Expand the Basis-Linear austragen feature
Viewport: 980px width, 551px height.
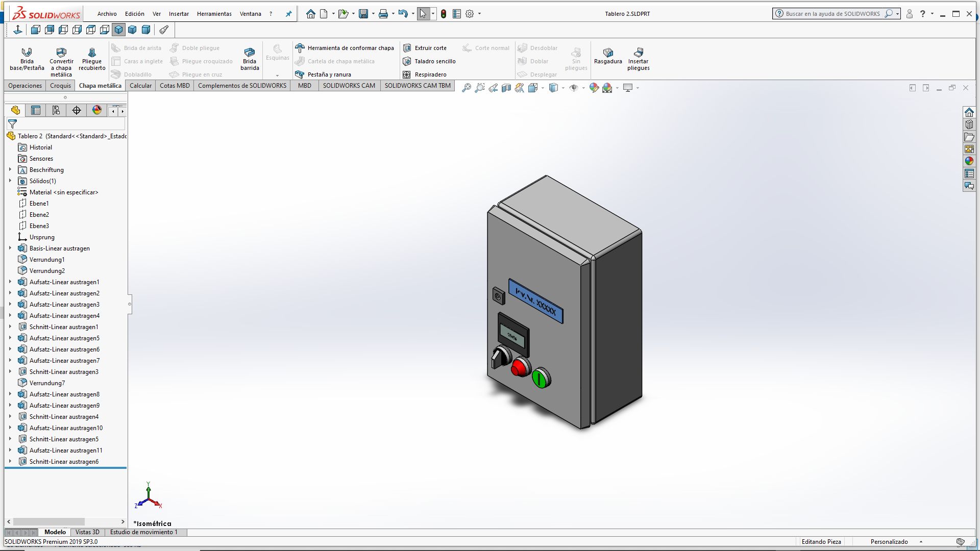10,248
